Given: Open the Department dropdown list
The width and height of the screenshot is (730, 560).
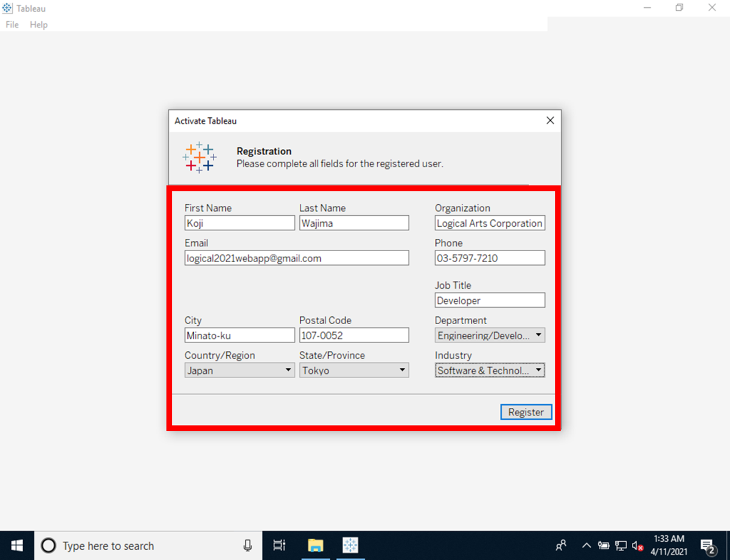Looking at the screenshot, I should [x=490, y=335].
